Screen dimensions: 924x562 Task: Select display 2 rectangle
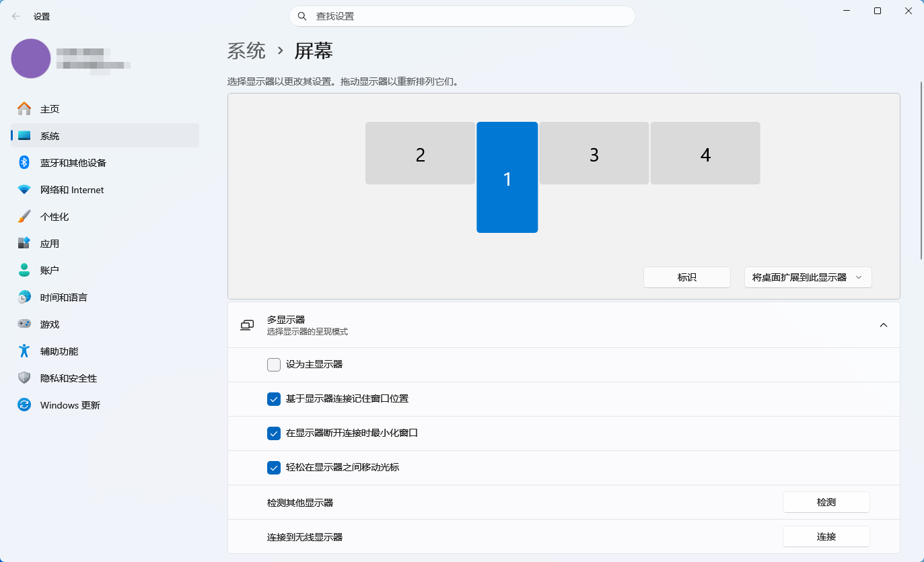pyautogui.click(x=420, y=153)
